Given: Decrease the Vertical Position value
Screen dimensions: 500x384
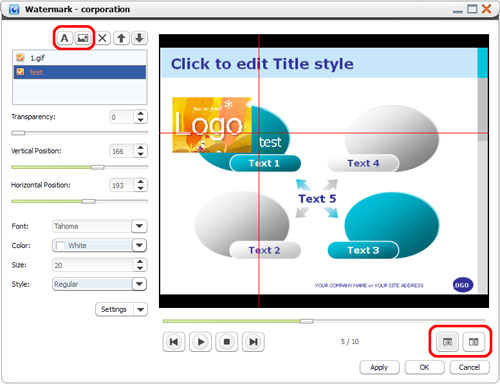Looking at the screenshot, I should click(x=141, y=154).
